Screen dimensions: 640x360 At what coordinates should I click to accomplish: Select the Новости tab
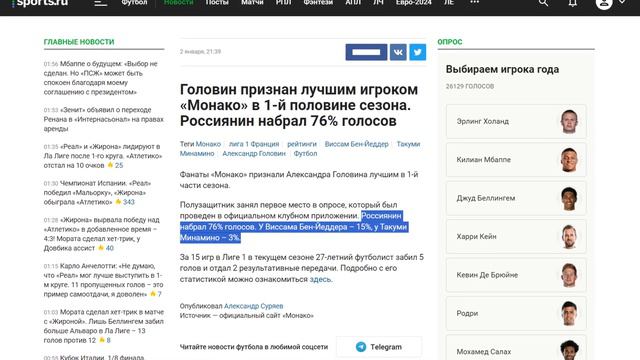pyautogui.click(x=178, y=3)
